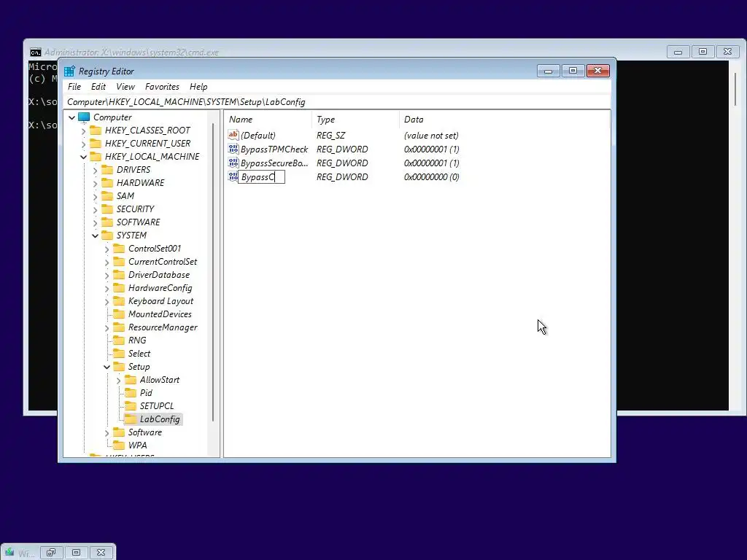Click the Registry Editor title bar icon

pyautogui.click(x=69, y=71)
